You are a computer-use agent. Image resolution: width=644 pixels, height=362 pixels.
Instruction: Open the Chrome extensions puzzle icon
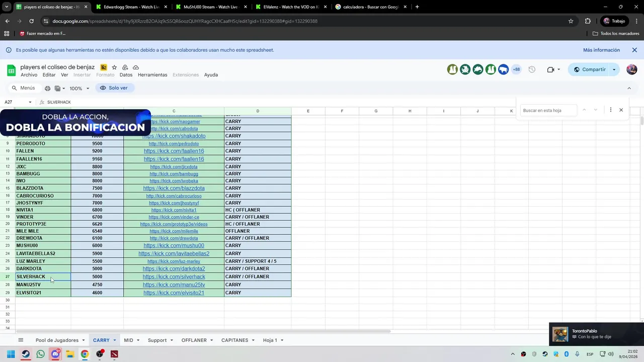(x=588, y=21)
